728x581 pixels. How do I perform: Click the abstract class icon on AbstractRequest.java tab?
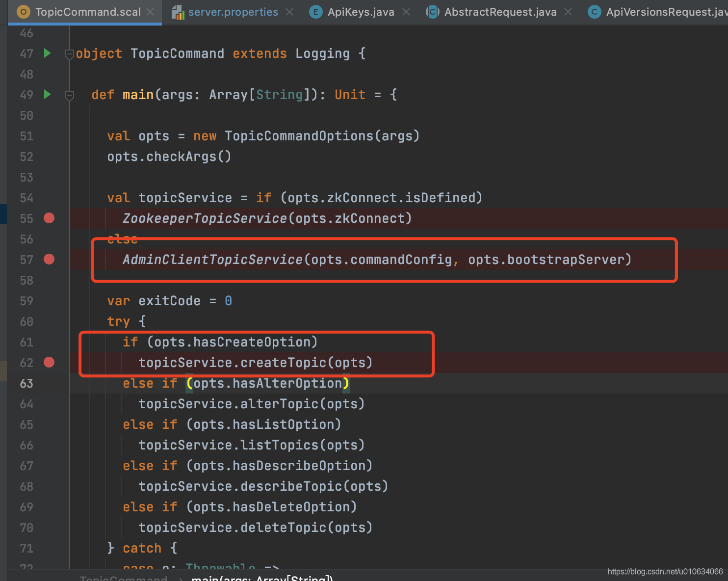(x=432, y=12)
